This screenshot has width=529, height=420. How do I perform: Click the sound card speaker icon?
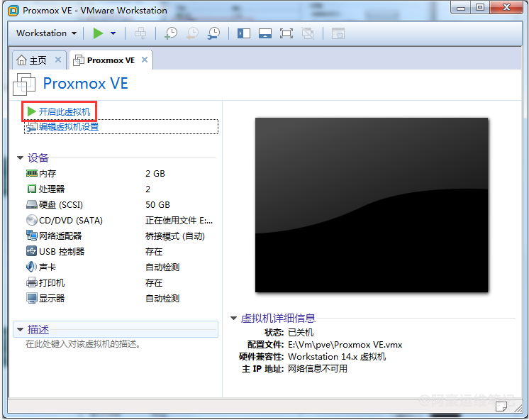coord(32,267)
